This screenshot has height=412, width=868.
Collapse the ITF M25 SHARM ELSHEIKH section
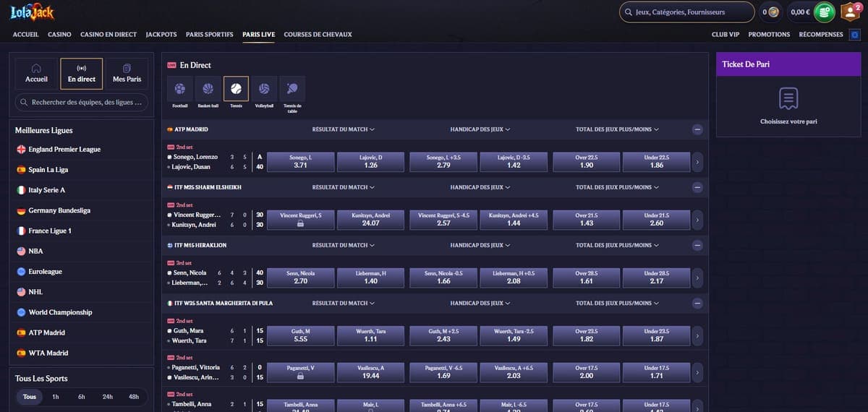[697, 187]
